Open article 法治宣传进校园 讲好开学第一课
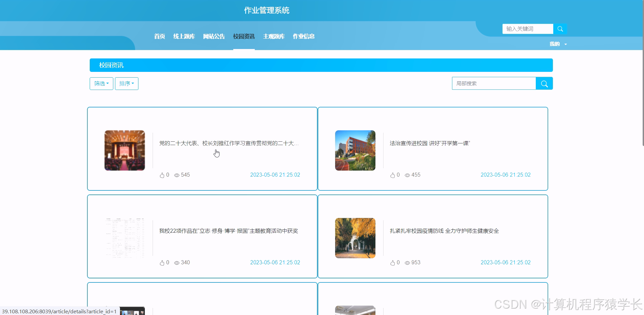Image resolution: width=644 pixels, height=315 pixels. point(430,143)
